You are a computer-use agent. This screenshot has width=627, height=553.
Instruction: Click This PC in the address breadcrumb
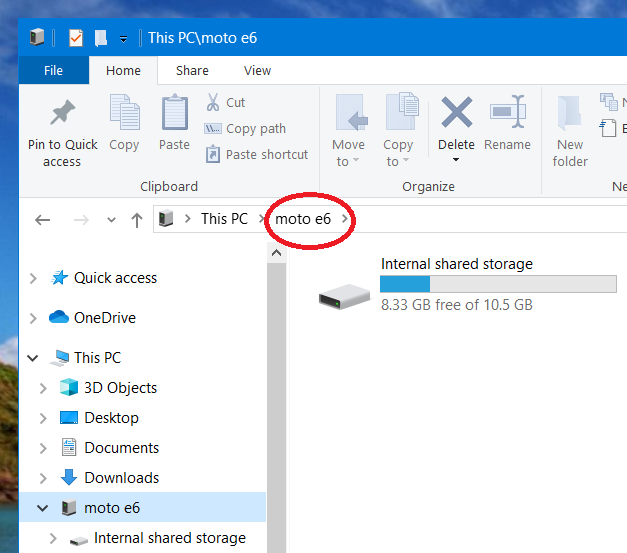[224, 219]
